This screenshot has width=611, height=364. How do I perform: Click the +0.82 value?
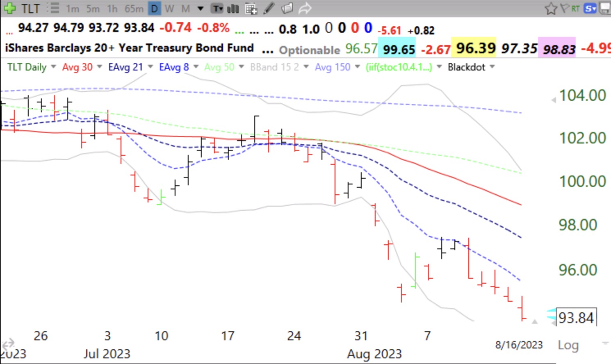click(x=421, y=30)
